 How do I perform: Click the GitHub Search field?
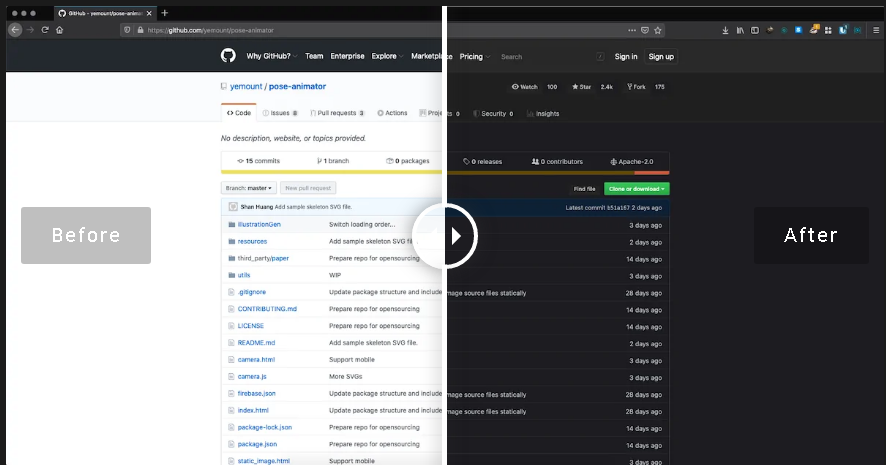click(551, 57)
